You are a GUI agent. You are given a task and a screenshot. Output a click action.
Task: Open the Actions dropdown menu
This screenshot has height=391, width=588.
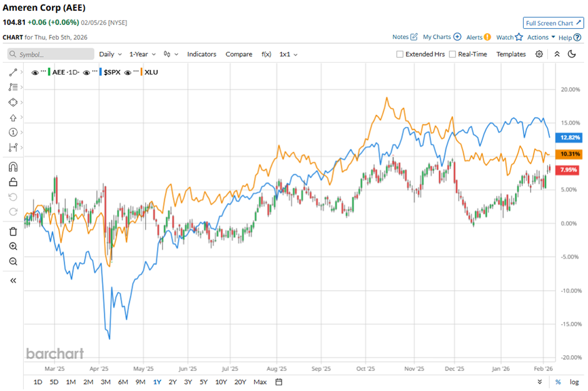tap(541, 38)
